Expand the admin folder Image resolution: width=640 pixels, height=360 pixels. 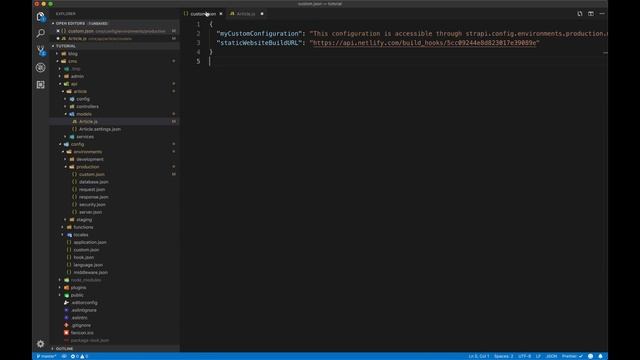(77, 76)
